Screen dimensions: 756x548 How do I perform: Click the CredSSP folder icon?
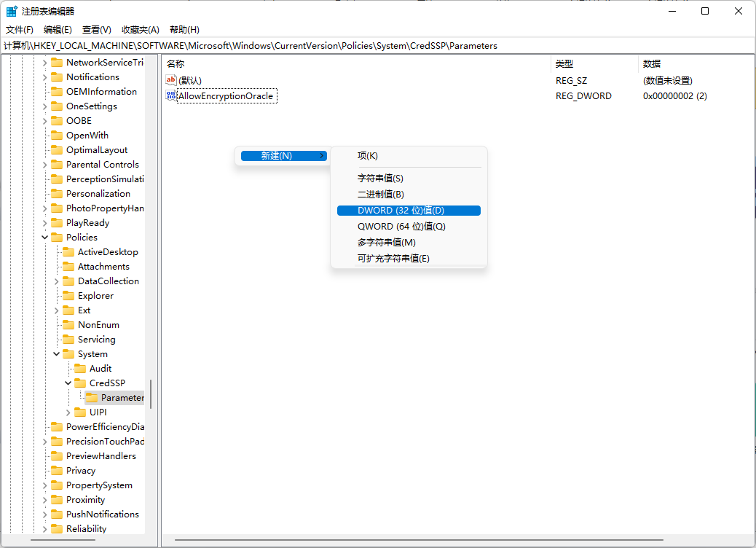pyautogui.click(x=79, y=383)
